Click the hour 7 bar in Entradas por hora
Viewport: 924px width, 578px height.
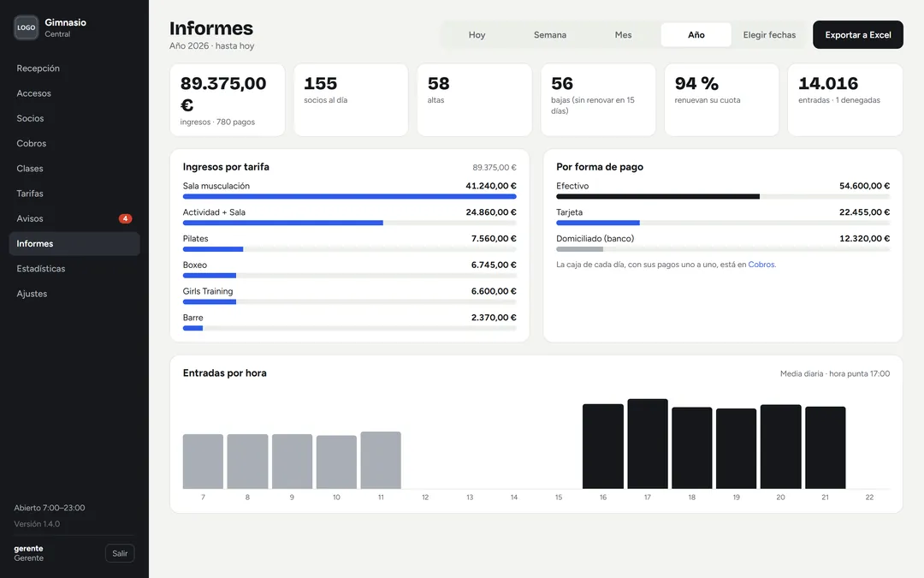click(x=203, y=462)
